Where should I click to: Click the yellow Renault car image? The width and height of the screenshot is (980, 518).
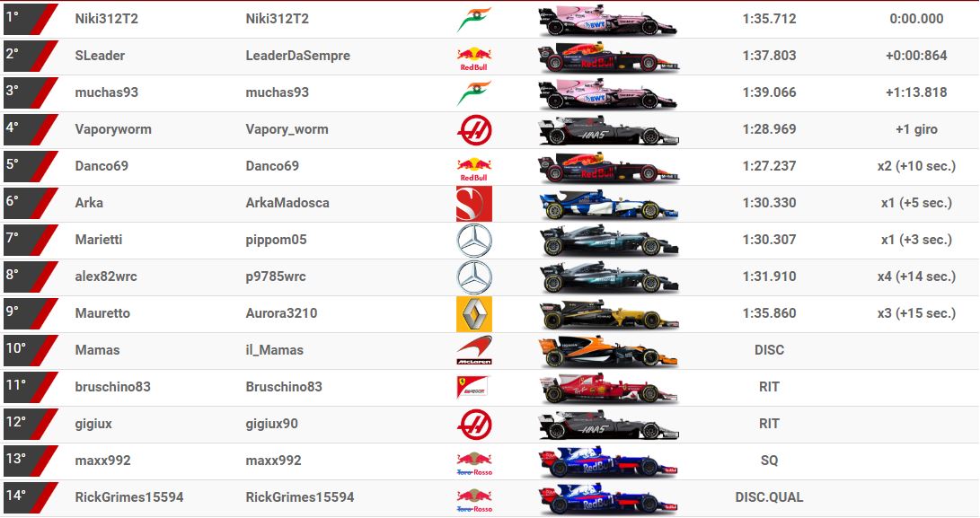(609, 315)
